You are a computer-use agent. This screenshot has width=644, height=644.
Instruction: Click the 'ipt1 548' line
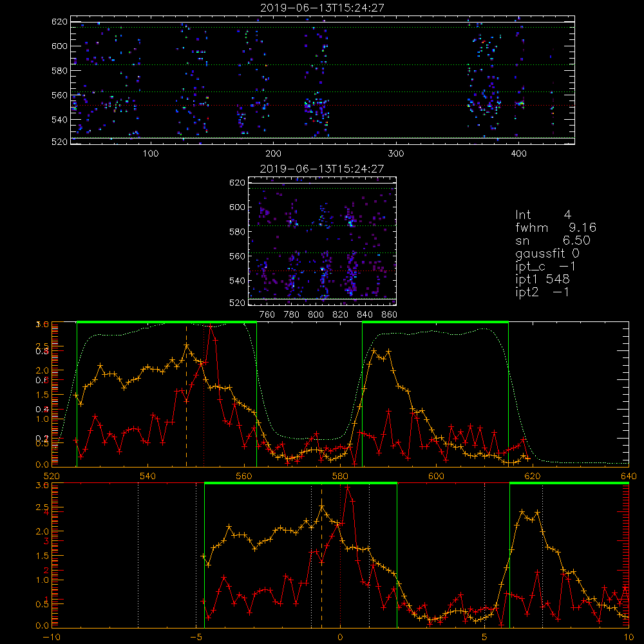(542, 279)
